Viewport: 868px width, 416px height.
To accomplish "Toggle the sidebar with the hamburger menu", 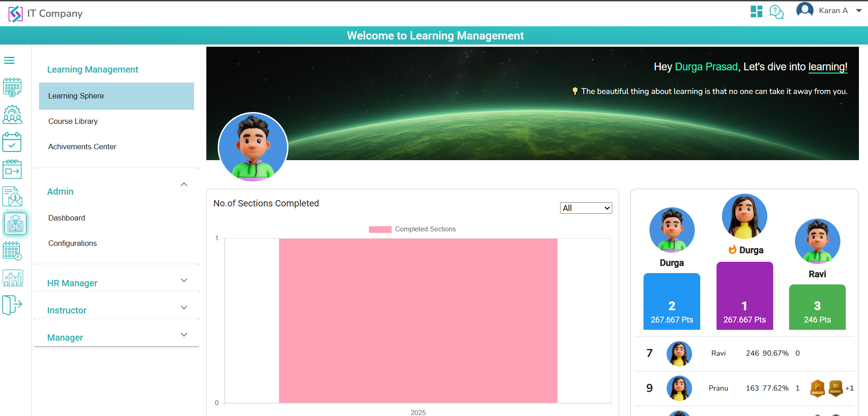I will 9,60.
